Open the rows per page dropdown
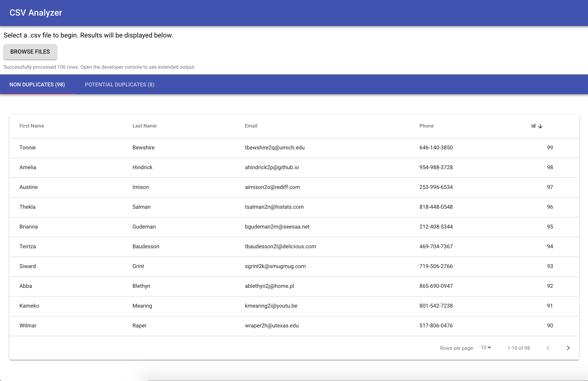588x381 pixels. point(486,348)
